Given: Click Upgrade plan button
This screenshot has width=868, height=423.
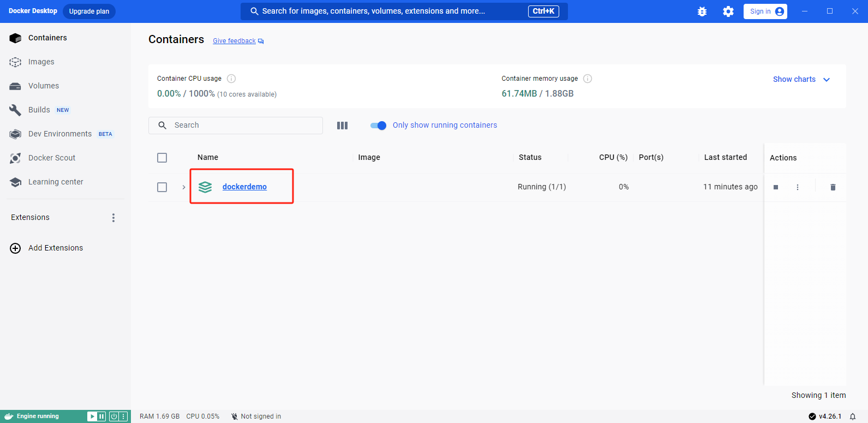Looking at the screenshot, I should coord(89,11).
